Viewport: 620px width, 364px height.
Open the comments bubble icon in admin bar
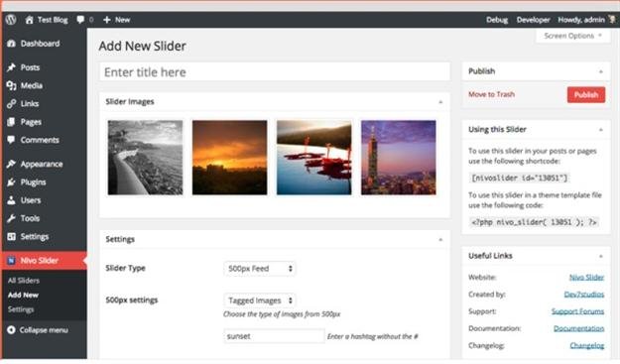coord(80,20)
